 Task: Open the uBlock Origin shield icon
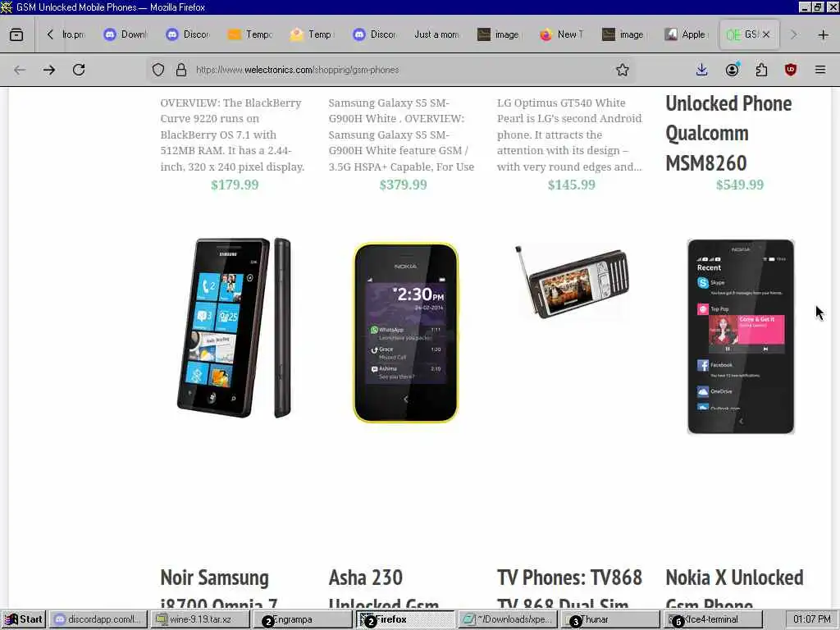coord(791,70)
